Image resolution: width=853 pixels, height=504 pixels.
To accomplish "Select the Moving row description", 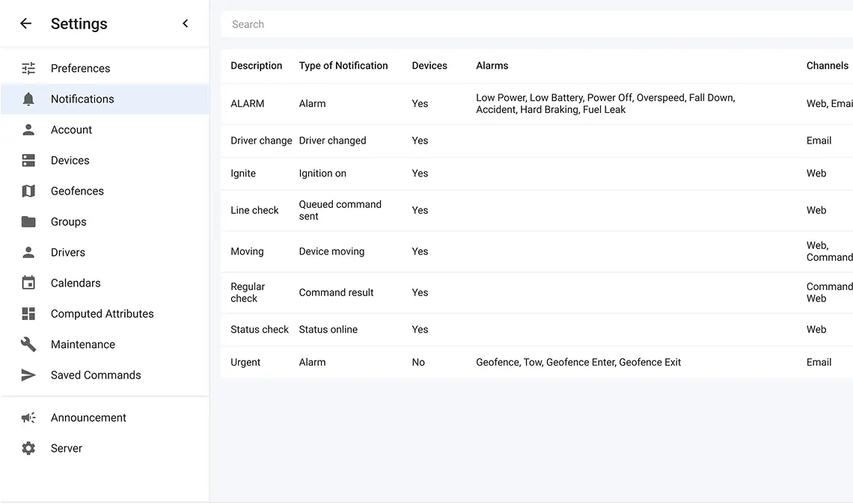I will coord(247,251).
